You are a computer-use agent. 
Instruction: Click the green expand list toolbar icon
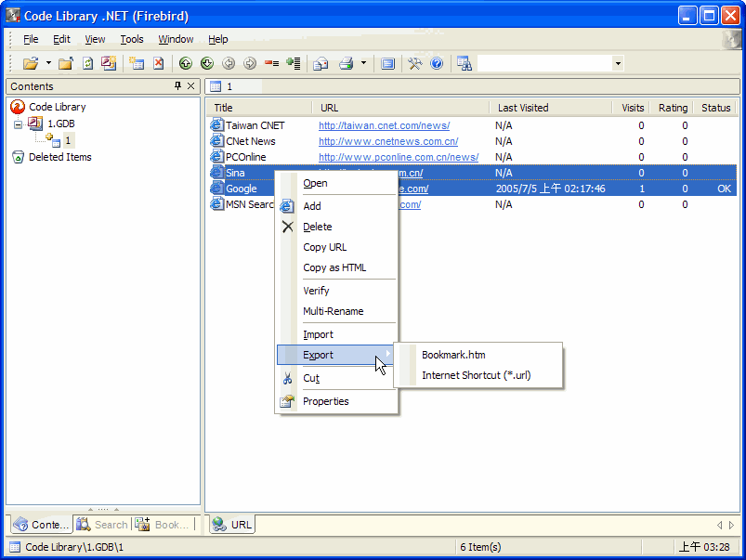coord(294,63)
